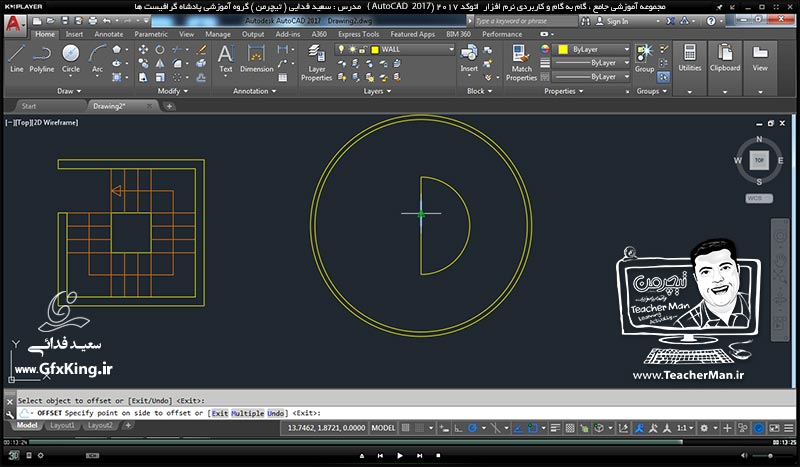
Task: Click the yellow layer color swatch beside WALL
Action: click(x=375, y=50)
